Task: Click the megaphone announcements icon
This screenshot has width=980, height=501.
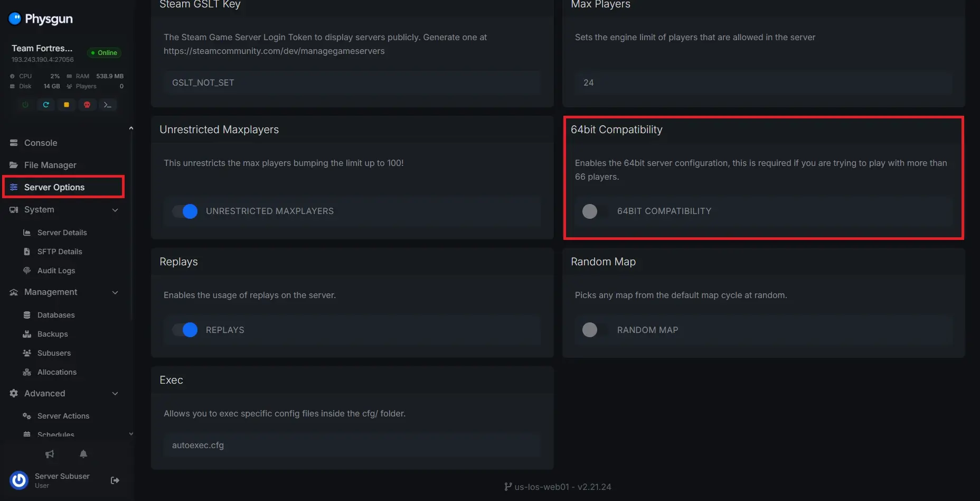Action: [50, 454]
